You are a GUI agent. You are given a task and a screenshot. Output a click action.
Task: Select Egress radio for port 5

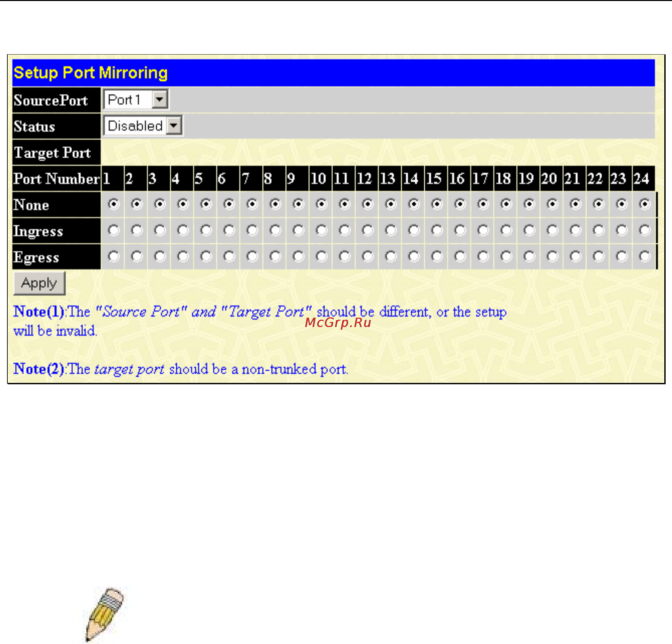206,256
